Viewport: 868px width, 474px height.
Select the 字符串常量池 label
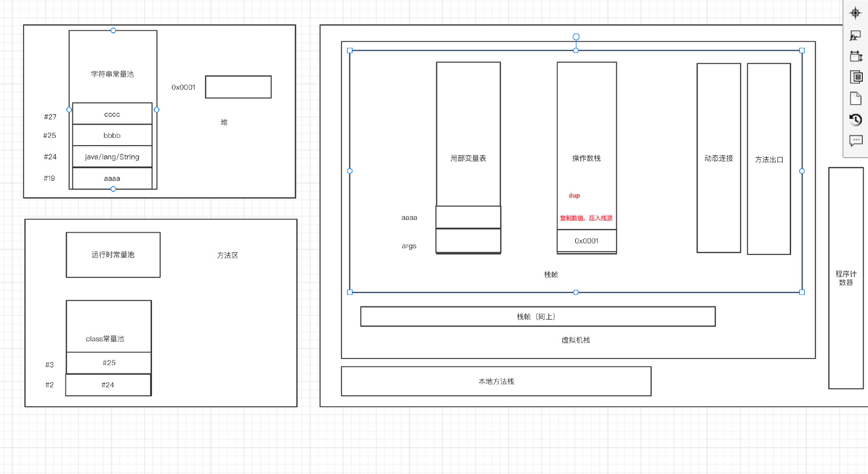click(112, 74)
